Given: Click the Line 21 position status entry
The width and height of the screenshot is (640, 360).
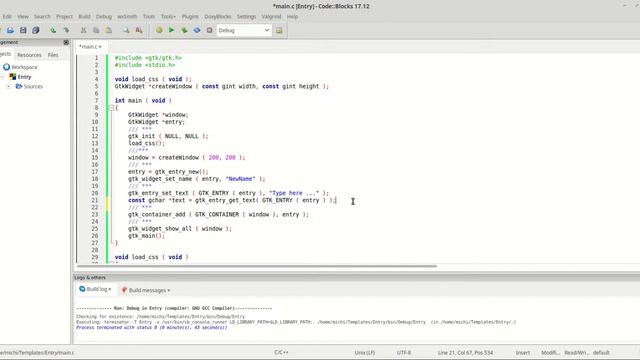Looking at the screenshot, I should pos(465,352).
